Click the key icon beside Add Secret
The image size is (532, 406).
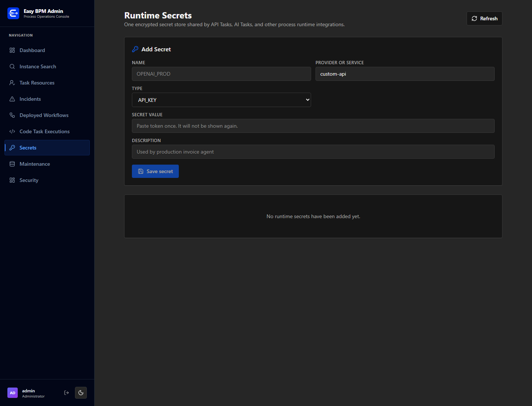[135, 49]
